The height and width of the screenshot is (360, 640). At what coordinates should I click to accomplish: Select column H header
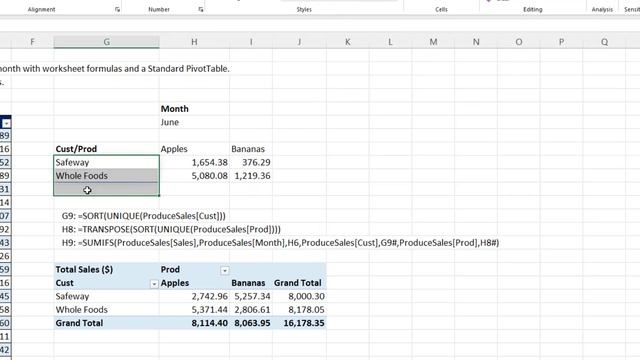pos(194,42)
